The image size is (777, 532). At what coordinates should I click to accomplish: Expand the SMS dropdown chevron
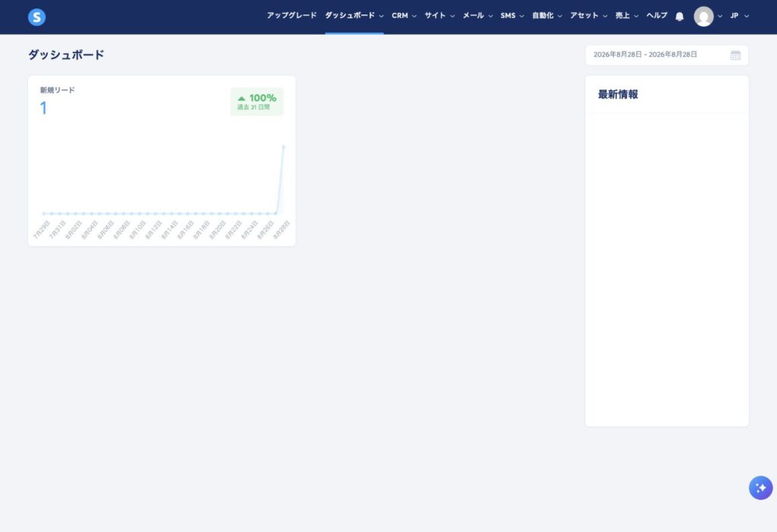click(x=521, y=16)
